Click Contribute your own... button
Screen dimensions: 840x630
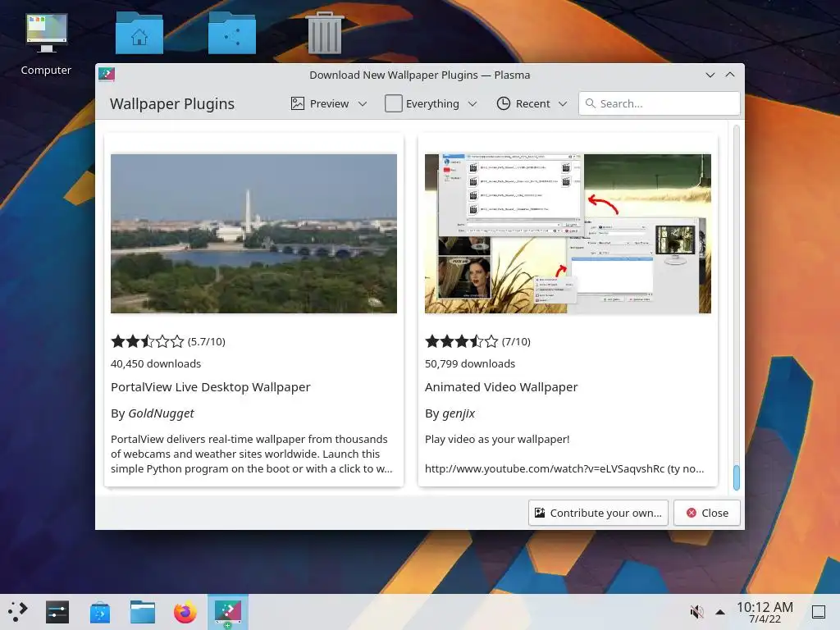click(x=598, y=513)
